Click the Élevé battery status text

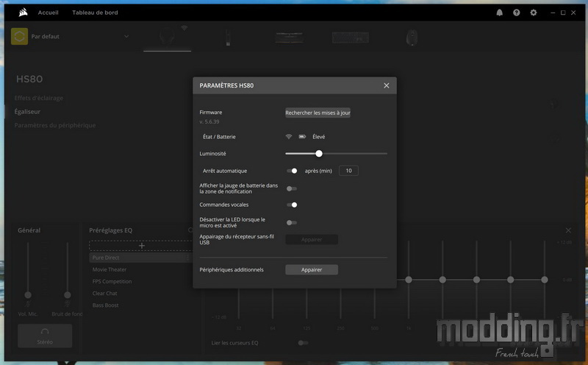point(319,137)
